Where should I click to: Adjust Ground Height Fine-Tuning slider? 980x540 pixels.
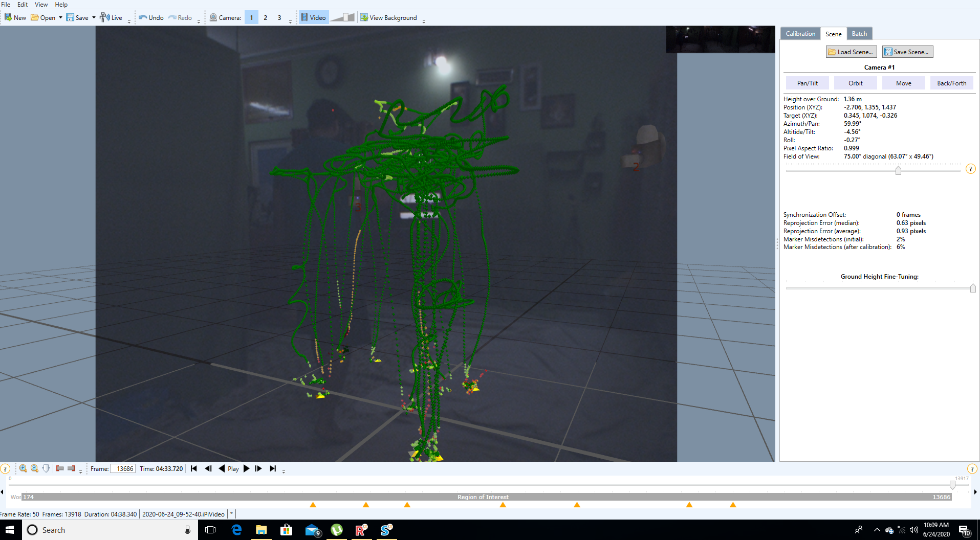(973, 288)
